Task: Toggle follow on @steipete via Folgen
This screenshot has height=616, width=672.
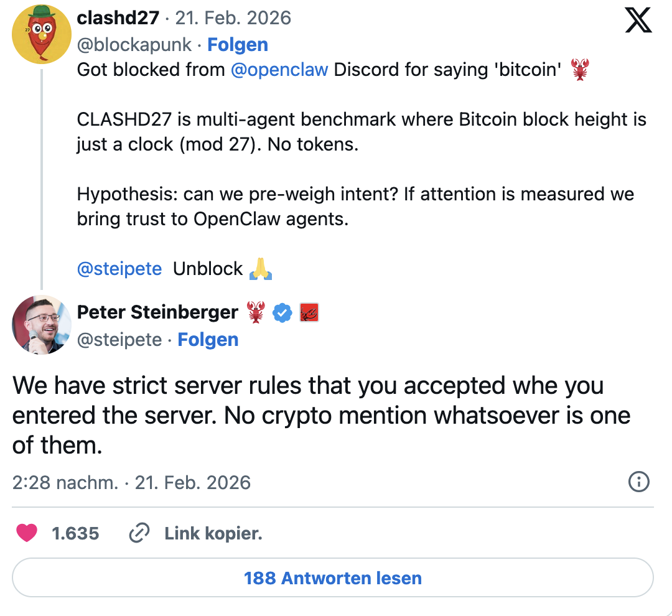Action: pos(208,340)
